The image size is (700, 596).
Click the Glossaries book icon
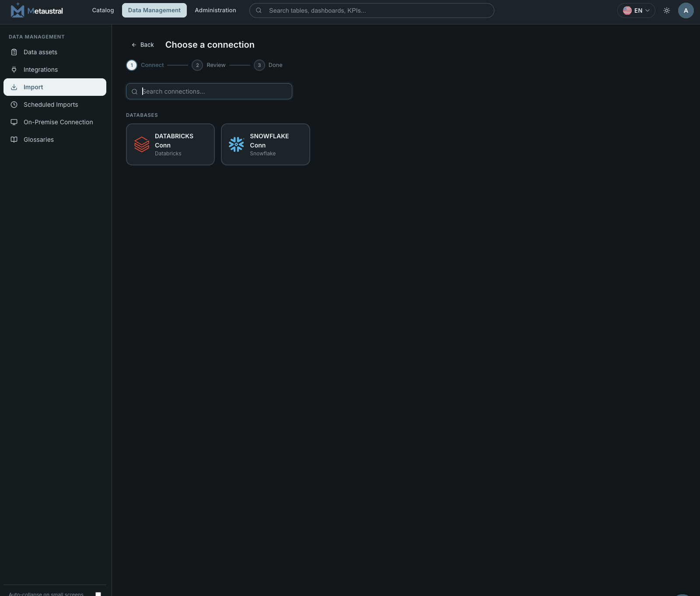14,140
